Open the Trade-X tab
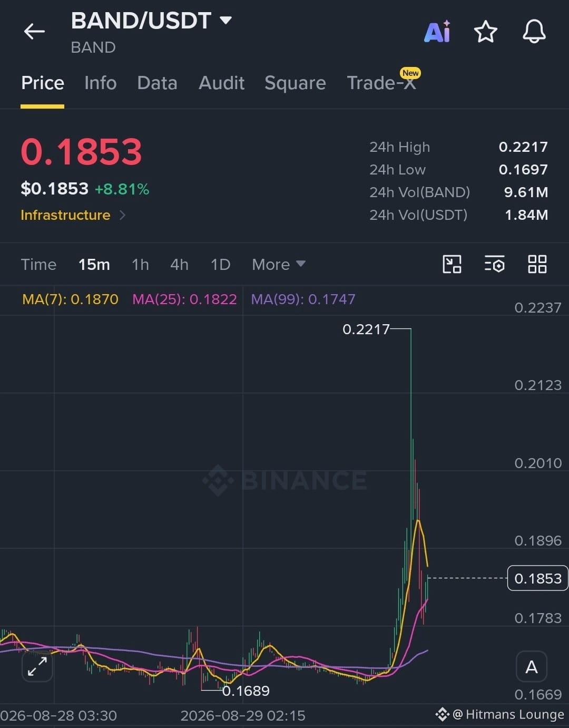Screen dimensions: 569x728 pos(383,82)
